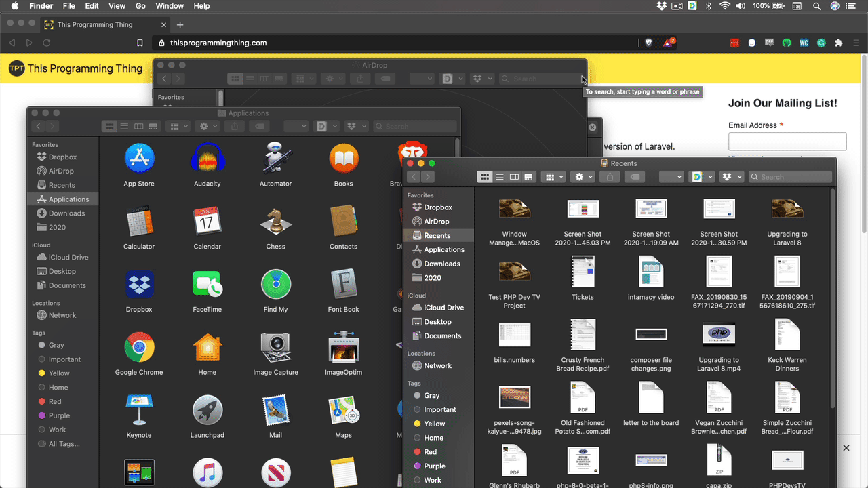Open the Go menu in the menu bar
Viewport: 868px width, 488px height.
[140, 5]
